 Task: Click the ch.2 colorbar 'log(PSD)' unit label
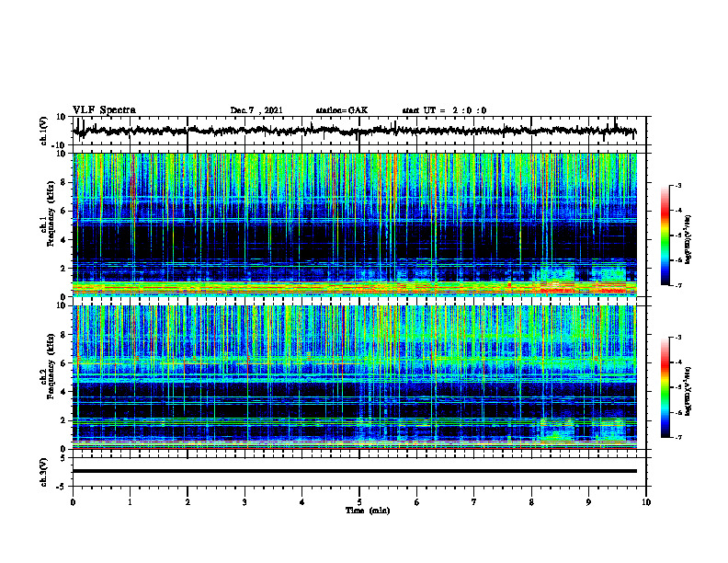[x=688, y=391]
